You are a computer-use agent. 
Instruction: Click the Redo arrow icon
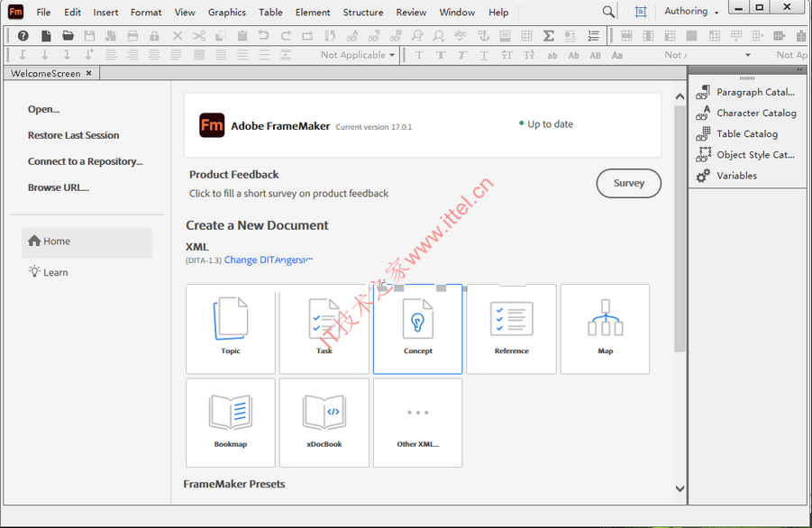tap(286, 36)
